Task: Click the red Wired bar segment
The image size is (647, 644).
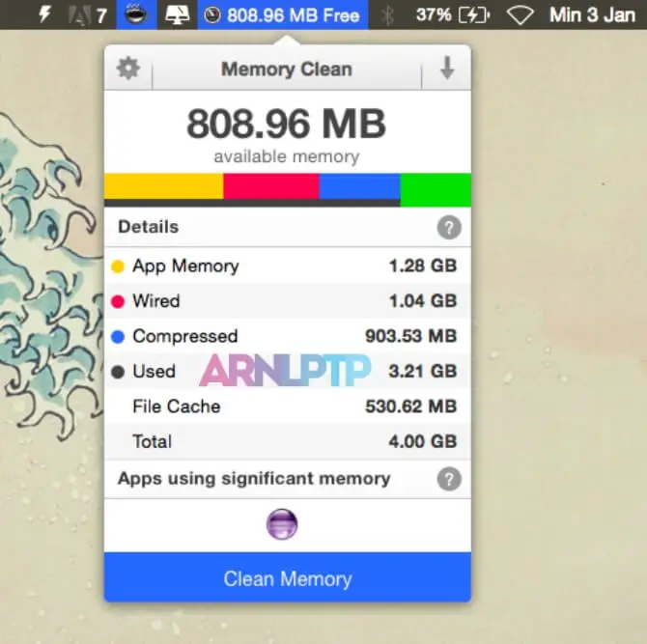Action: click(270, 185)
